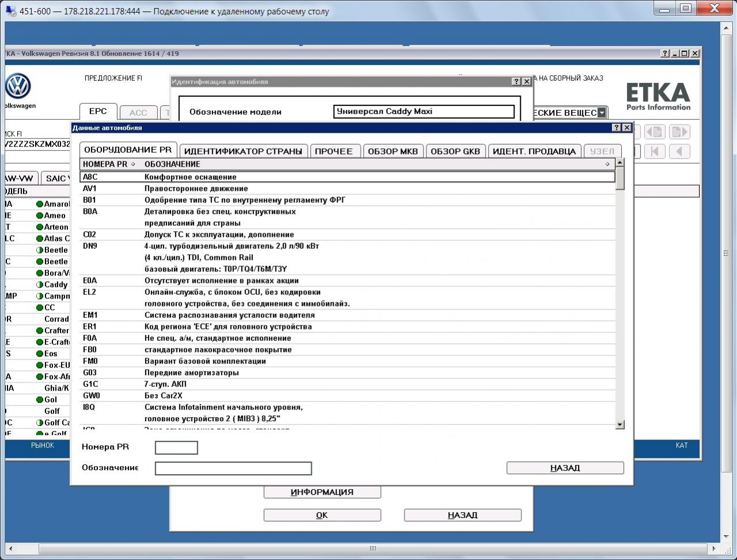Click the sort diamond at right of ОБОЗНАЧЕНИЕ header
The image size is (737, 560).
pyautogui.click(x=607, y=164)
